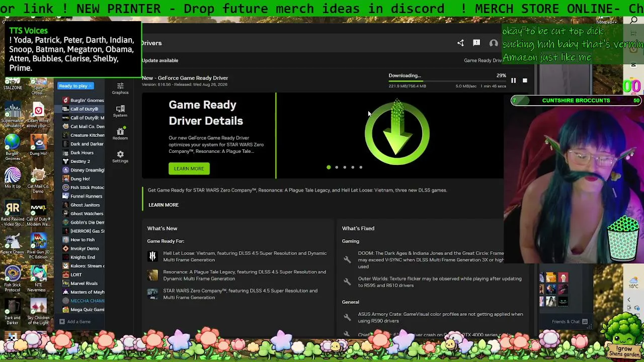644x362 pixels.
Task: Select the first carousel dot
Action: coord(329,167)
